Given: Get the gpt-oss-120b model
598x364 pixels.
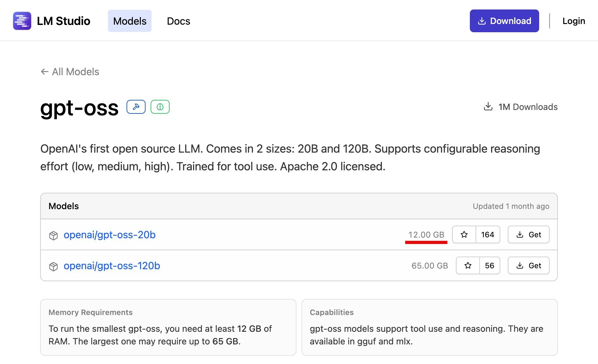Looking at the screenshot, I should pos(528,265).
